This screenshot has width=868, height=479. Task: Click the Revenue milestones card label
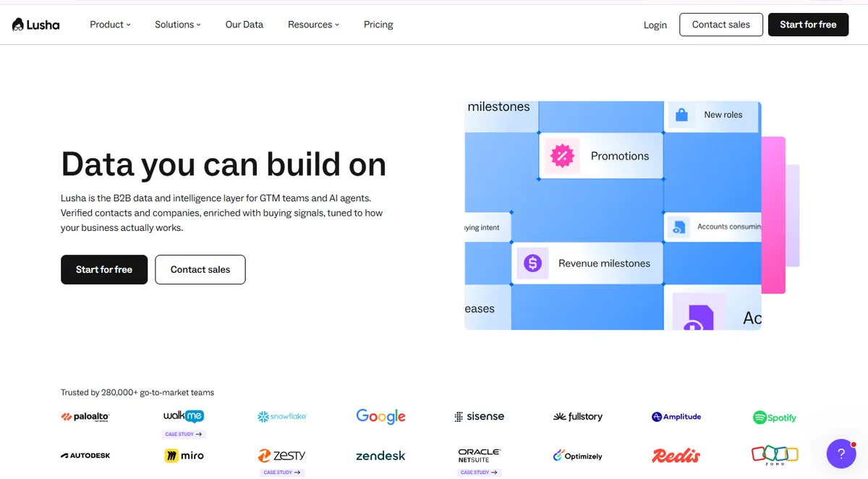[x=604, y=263]
